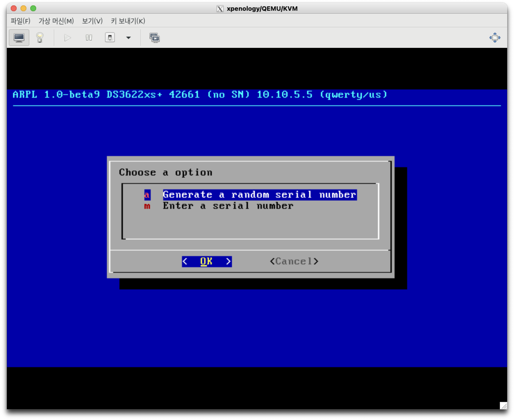Click the red letter 'm' shortcut
Viewport: 514px width, 420px height.
[147, 206]
